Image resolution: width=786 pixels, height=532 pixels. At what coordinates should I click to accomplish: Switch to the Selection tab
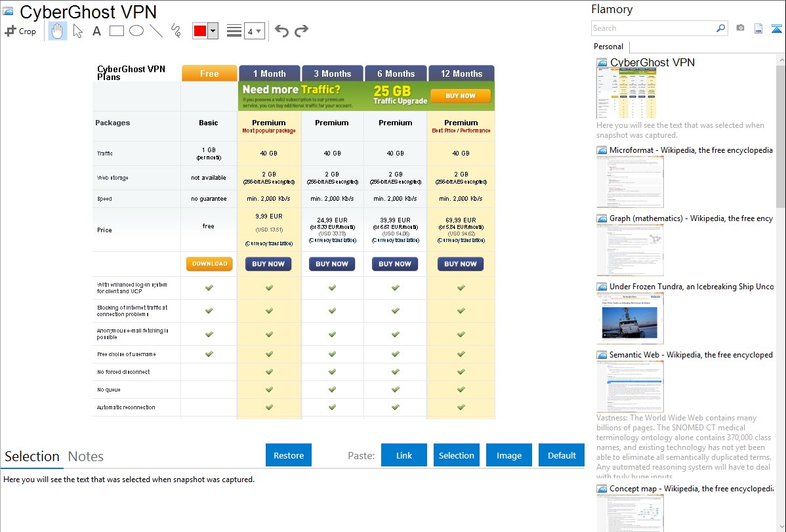pyautogui.click(x=32, y=457)
